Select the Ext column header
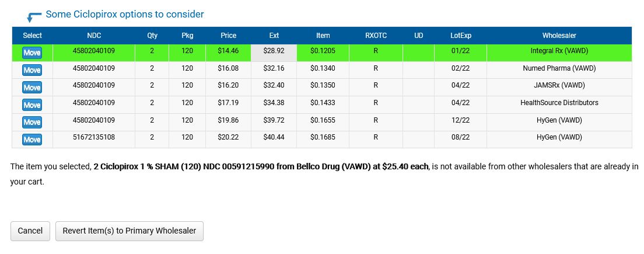 274,36
